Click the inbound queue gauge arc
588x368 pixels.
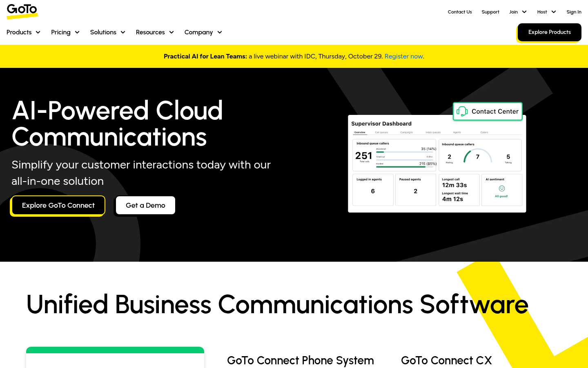pos(478,156)
